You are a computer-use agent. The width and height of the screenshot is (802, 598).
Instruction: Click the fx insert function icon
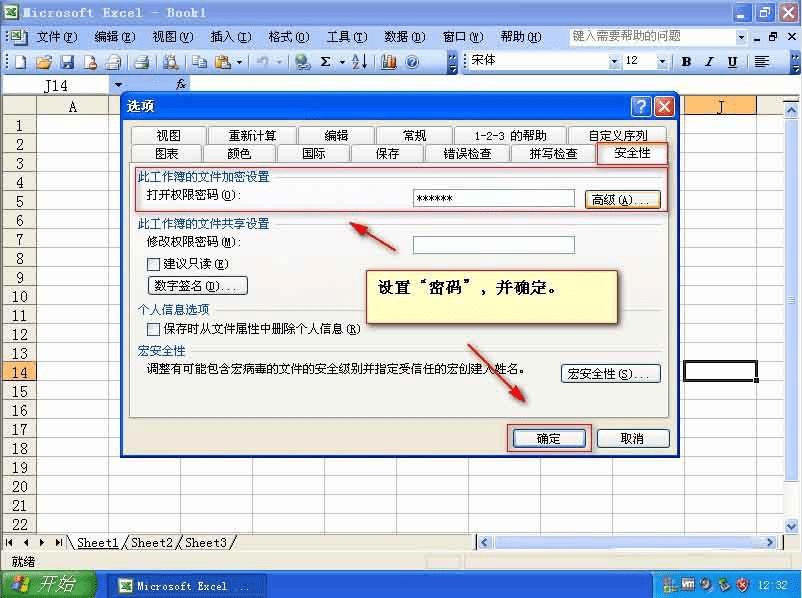[181, 84]
